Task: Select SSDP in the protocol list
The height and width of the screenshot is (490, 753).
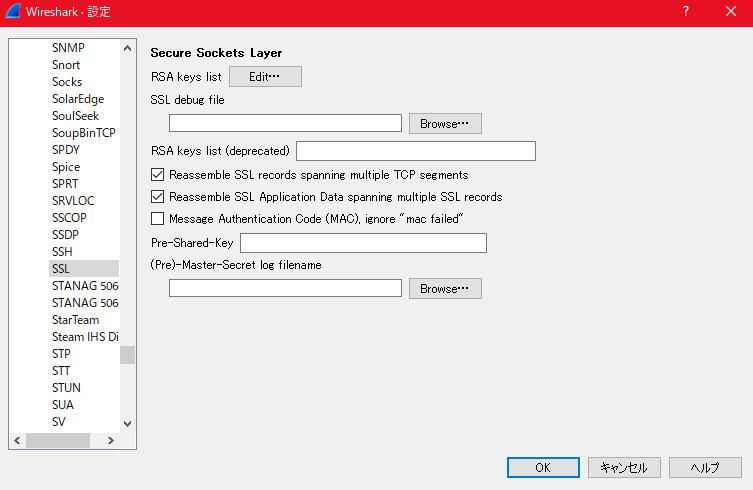Action: pyautogui.click(x=65, y=235)
